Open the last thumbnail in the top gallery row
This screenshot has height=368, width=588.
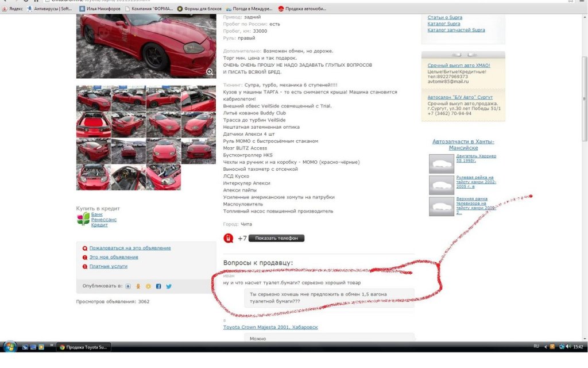199,98
